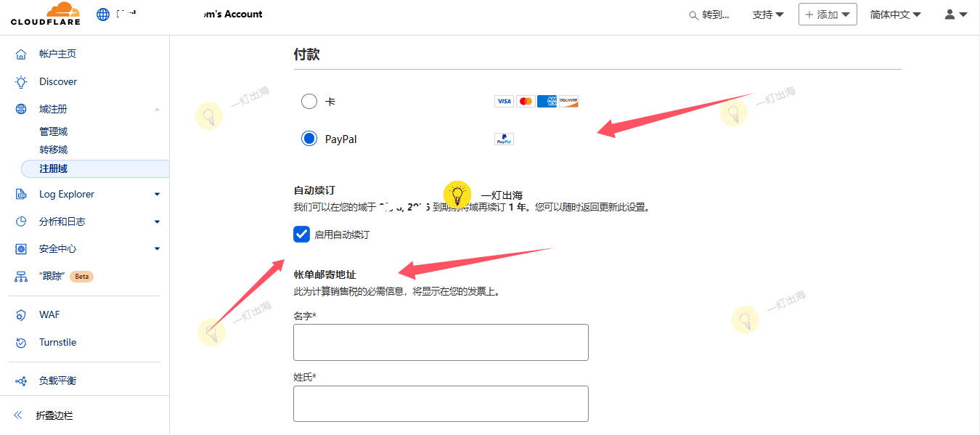Viewport: 980px width, 435px height.
Task: Select the PayPal payment radio button
Action: [x=309, y=138]
